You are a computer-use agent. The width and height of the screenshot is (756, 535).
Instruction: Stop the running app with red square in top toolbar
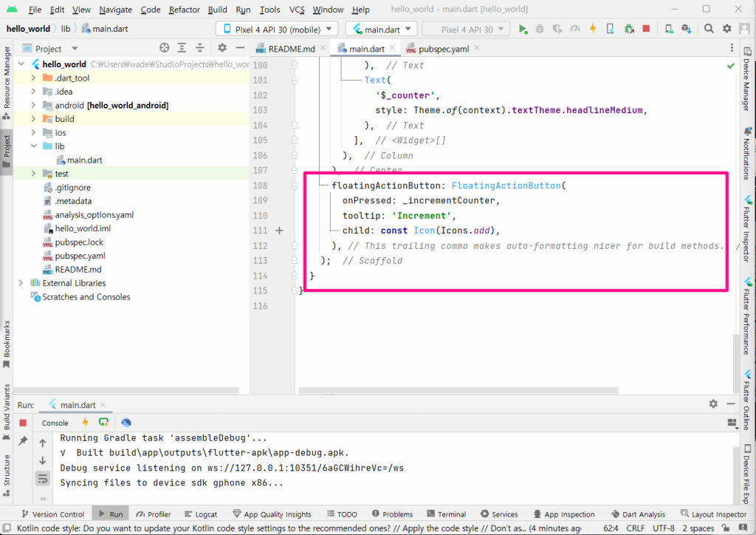(x=646, y=29)
